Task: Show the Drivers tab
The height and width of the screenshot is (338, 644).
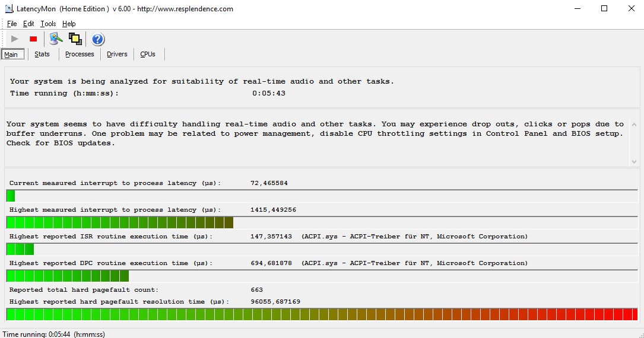Action: click(x=117, y=55)
